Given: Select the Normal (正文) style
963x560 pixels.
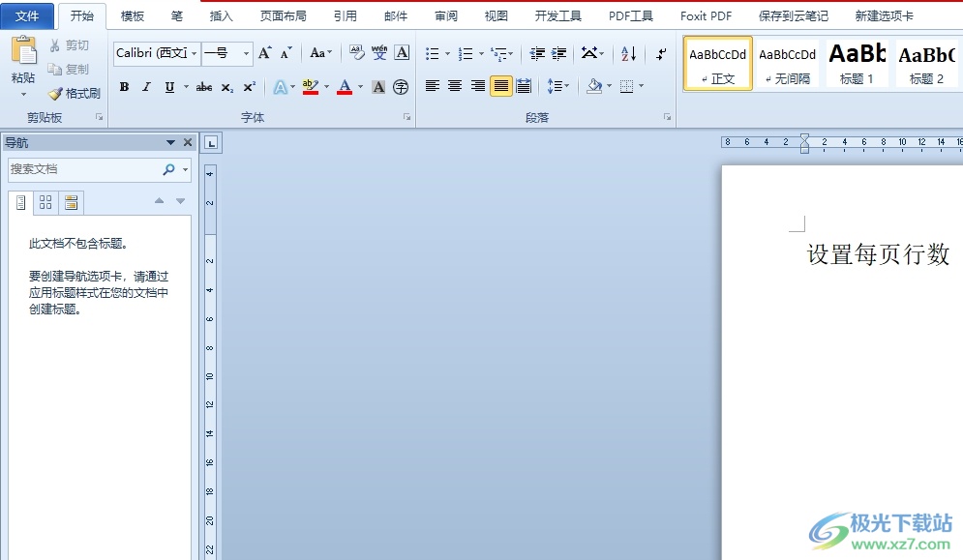Looking at the screenshot, I should coord(717,63).
